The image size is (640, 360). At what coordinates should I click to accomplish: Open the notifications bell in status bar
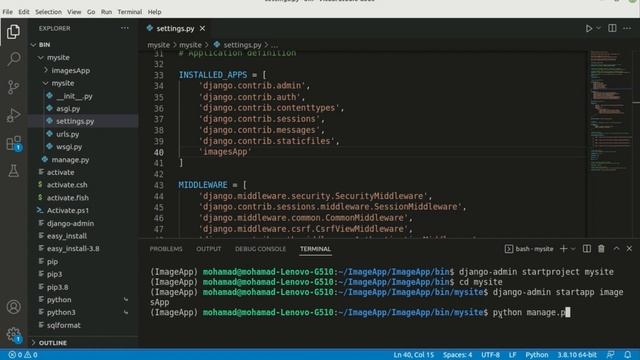pos(628,355)
